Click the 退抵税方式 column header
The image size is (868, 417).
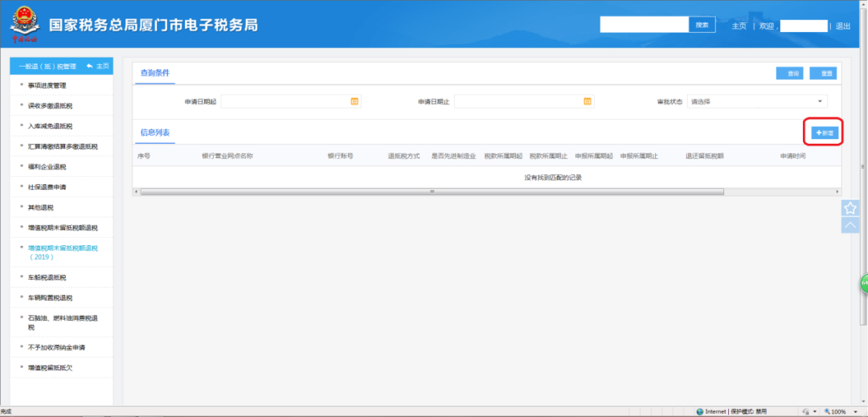click(403, 156)
